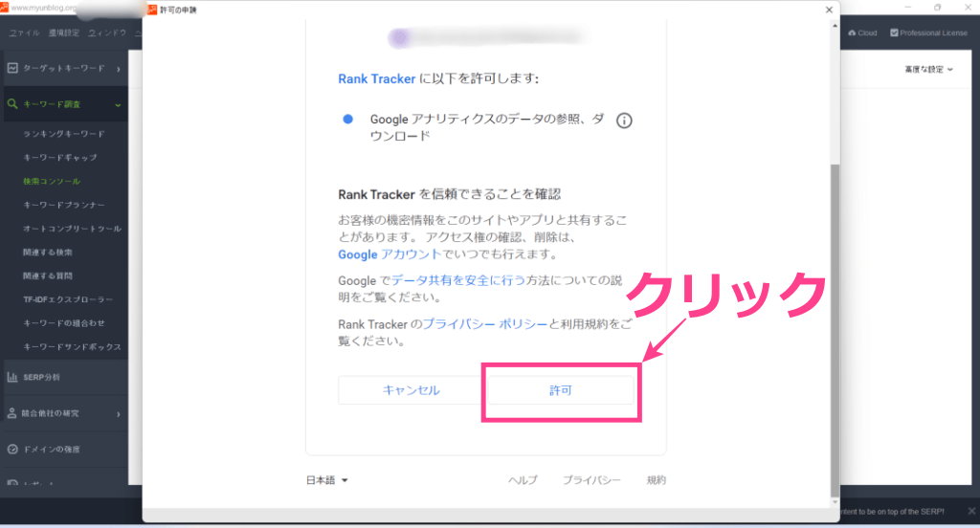Select キーワードサンドボックス in sidebar
980x528 pixels.
click(x=73, y=347)
